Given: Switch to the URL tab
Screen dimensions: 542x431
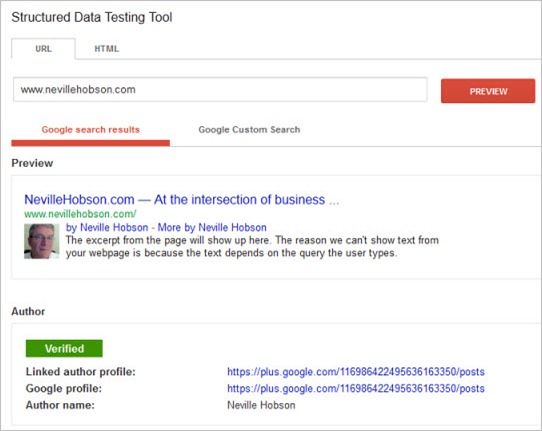Looking at the screenshot, I should pyautogui.click(x=43, y=49).
